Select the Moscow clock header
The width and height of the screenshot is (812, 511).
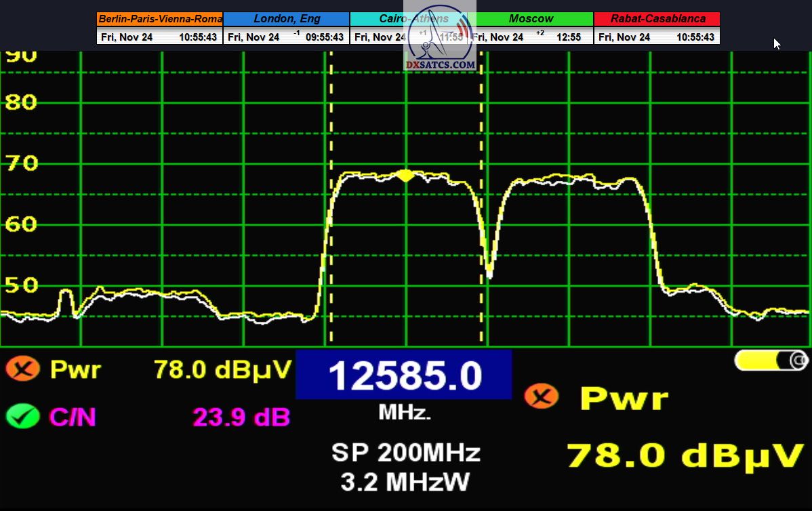pyautogui.click(x=531, y=19)
